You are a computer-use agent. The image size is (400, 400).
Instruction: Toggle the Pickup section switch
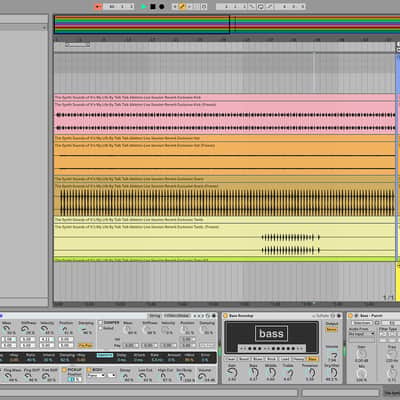point(64,370)
